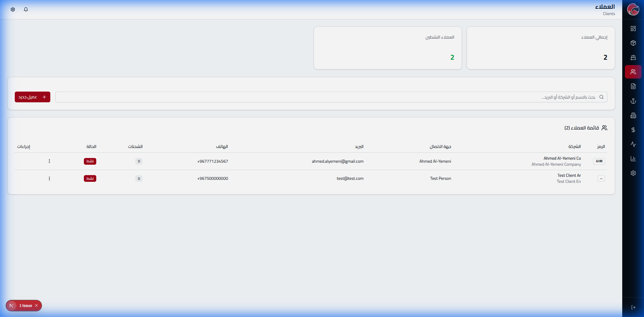Open the ship icon in sidebar
The height and width of the screenshot is (317, 644).
click(633, 57)
